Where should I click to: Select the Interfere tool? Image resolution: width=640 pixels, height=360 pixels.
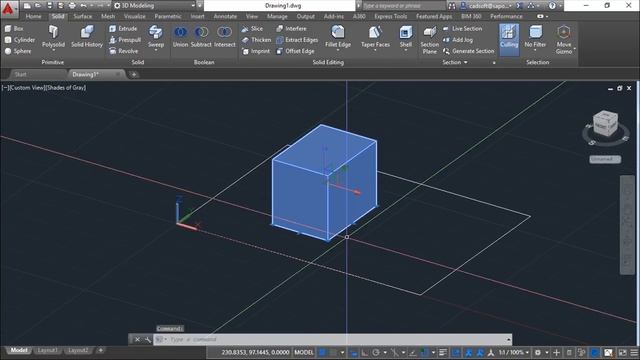(291, 29)
